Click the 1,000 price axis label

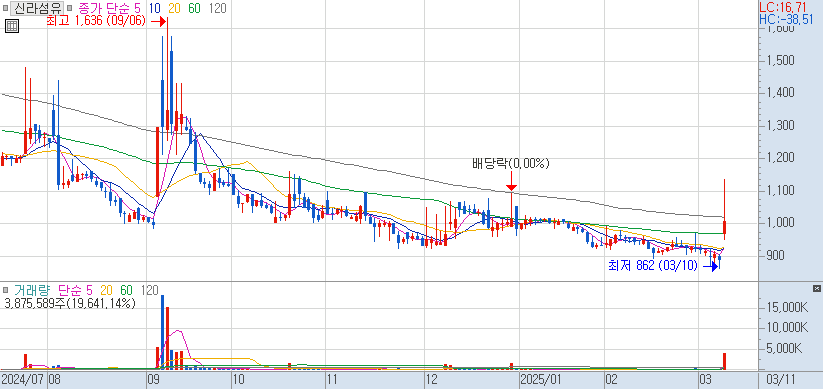[779, 223]
